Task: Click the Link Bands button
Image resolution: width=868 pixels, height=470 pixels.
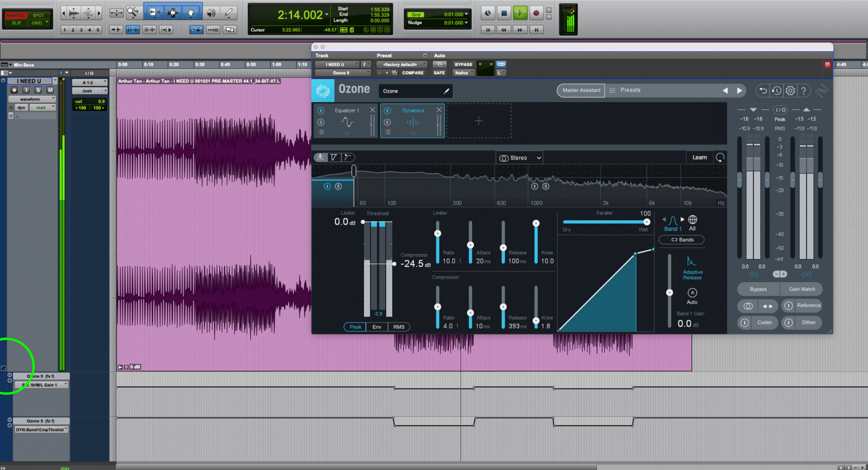Action: pos(682,240)
